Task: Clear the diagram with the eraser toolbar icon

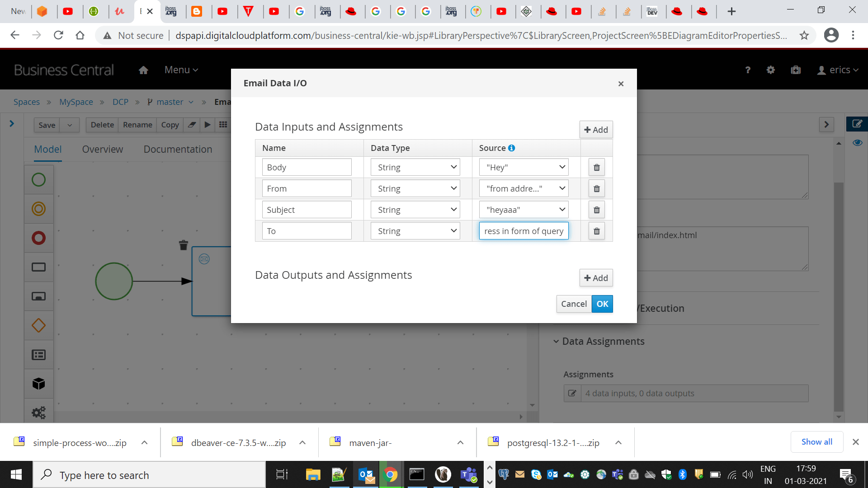Action: point(192,125)
